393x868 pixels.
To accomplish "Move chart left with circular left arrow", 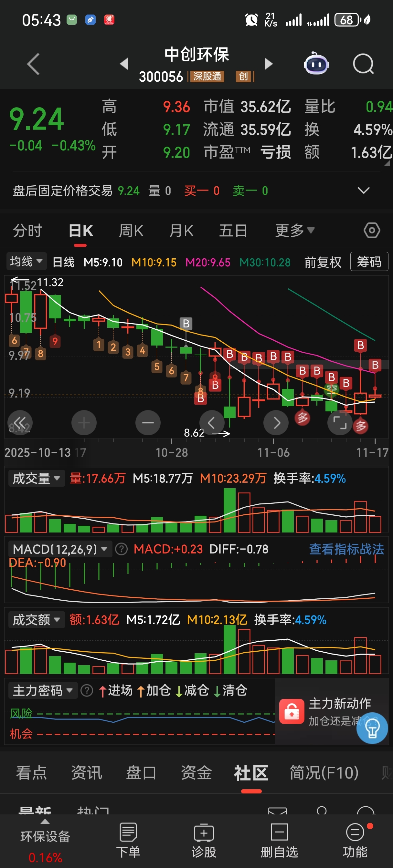I will [212, 423].
